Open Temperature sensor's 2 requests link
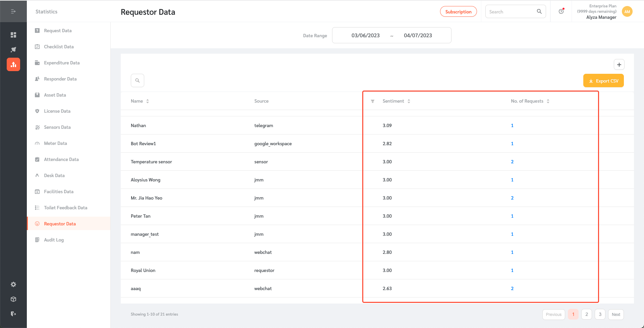The image size is (644, 328). tap(512, 162)
